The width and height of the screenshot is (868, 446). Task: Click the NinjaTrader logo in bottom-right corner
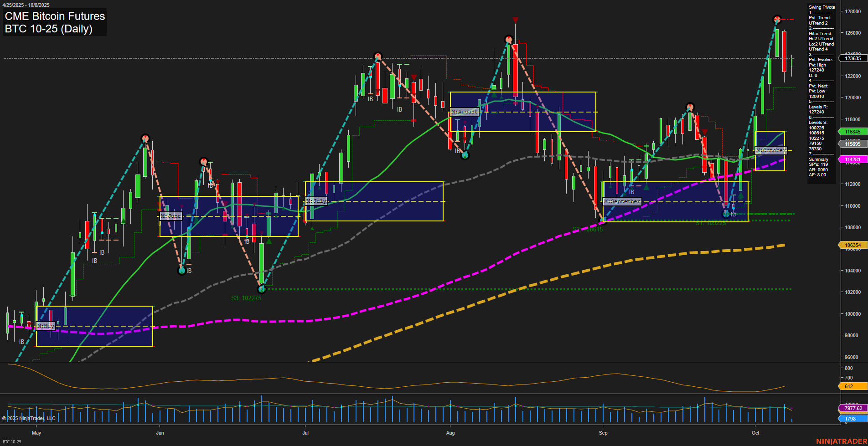pos(841,441)
